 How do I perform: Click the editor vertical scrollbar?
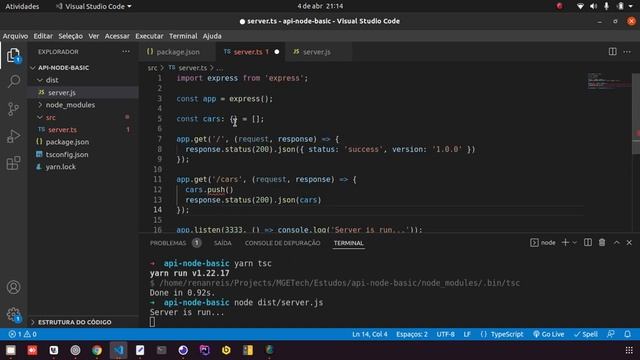(x=636, y=114)
